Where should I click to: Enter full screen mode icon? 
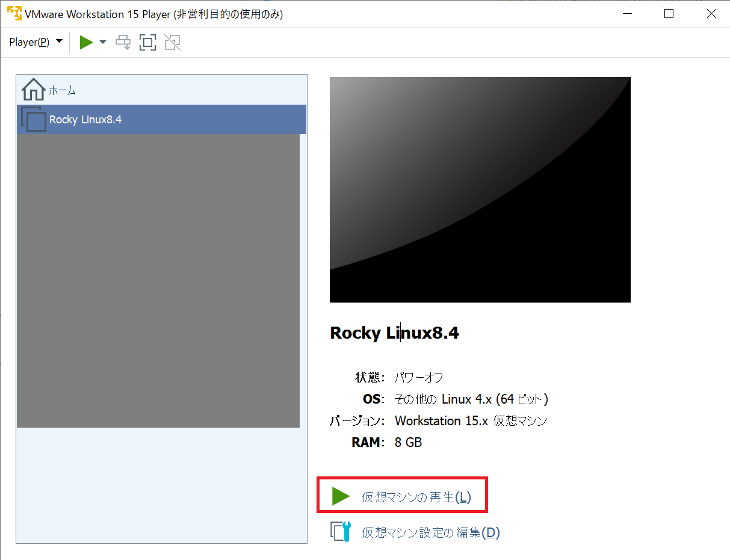pyautogui.click(x=147, y=42)
